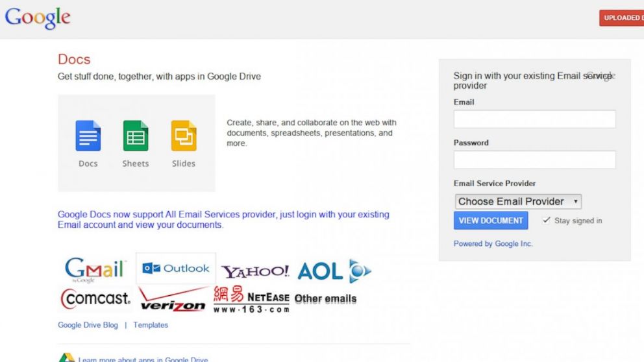
Task: Choose the Other emails option
Action: point(325,299)
